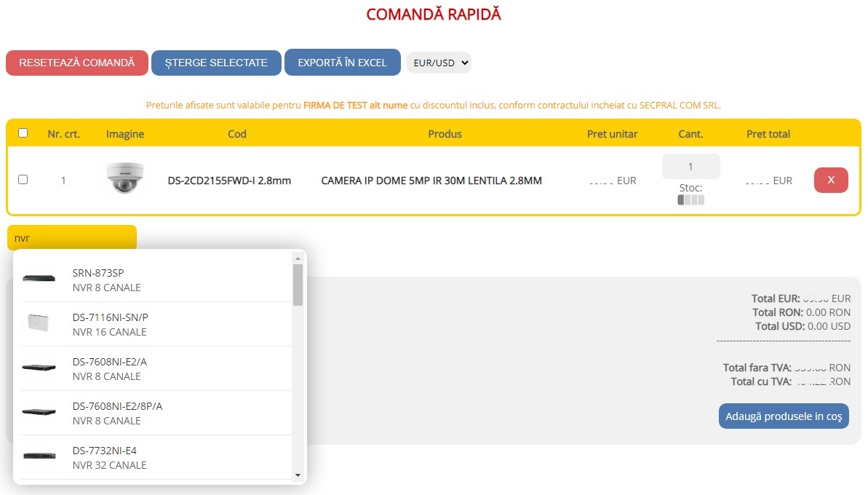Tick the select-all checkbox in table header

click(x=23, y=133)
